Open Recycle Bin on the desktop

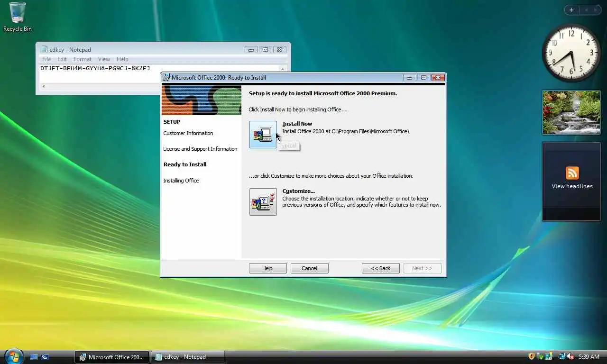[x=18, y=17]
